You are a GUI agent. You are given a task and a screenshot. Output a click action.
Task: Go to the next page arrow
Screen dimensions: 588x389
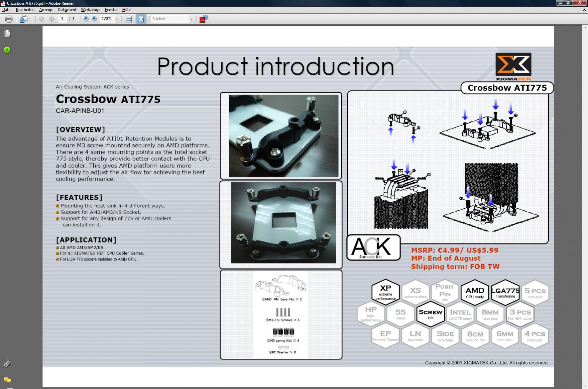(52, 19)
